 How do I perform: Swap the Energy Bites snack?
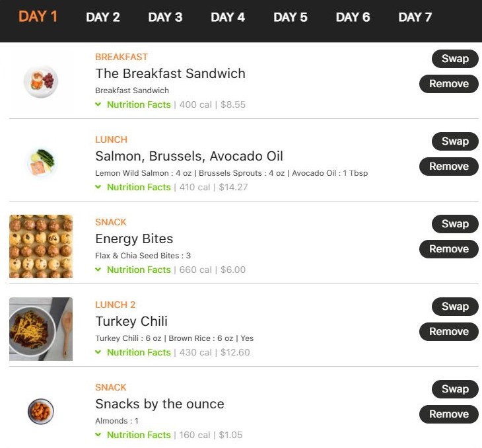[455, 224]
